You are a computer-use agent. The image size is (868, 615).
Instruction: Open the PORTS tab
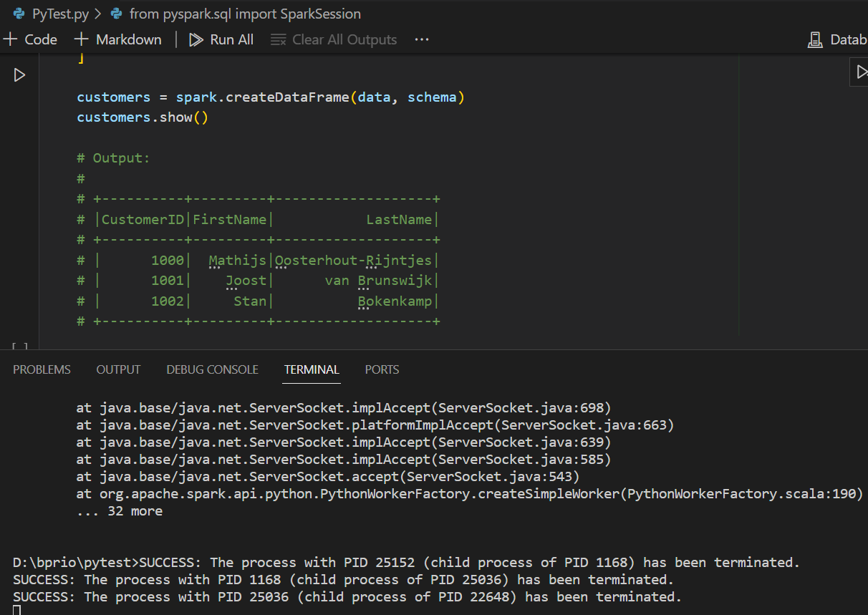click(x=382, y=369)
